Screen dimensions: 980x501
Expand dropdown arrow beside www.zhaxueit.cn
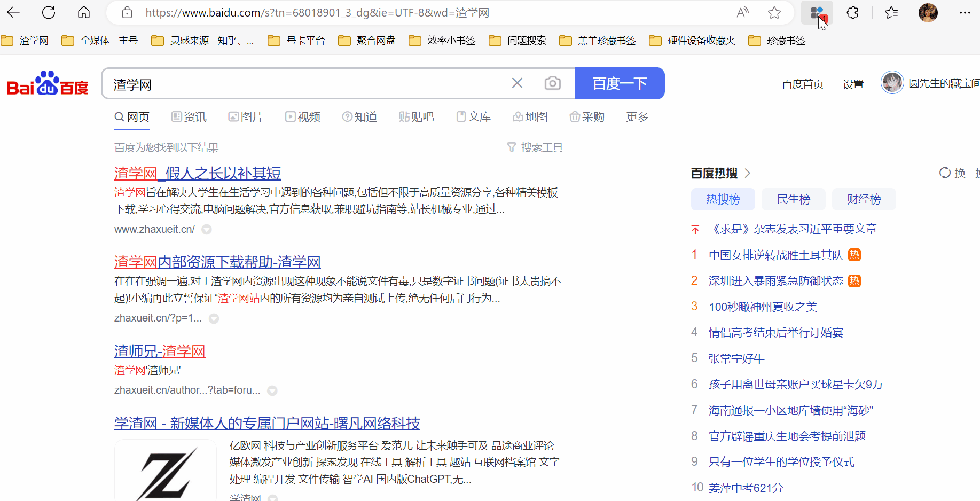(x=207, y=230)
